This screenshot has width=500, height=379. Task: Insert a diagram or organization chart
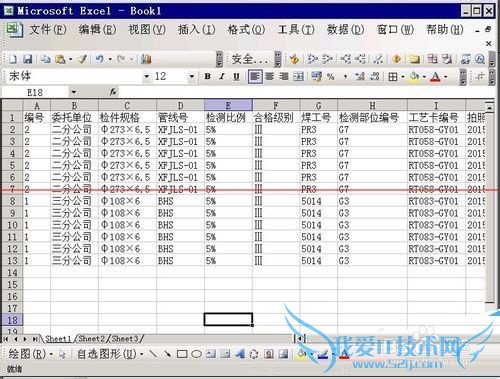pyautogui.click(x=254, y=354)
